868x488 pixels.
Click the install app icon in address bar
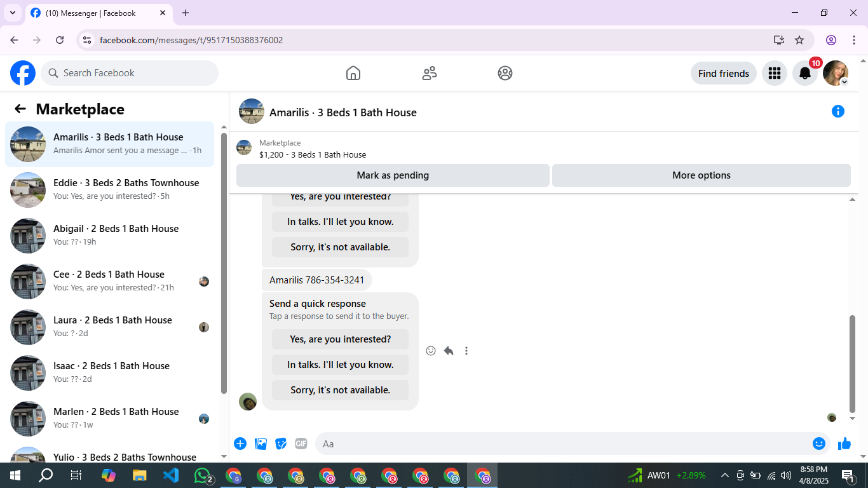[x=779, y=40]
